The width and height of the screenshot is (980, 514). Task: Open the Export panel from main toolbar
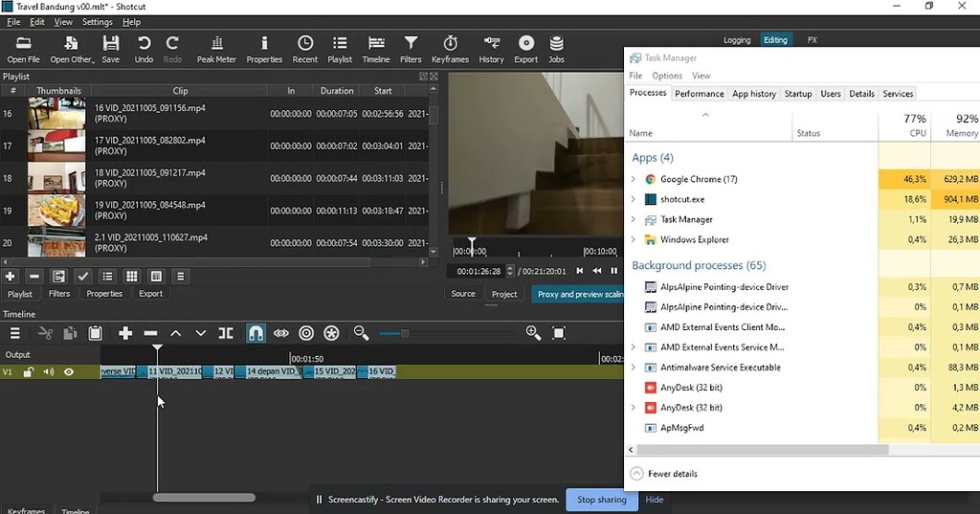[525, 49]
